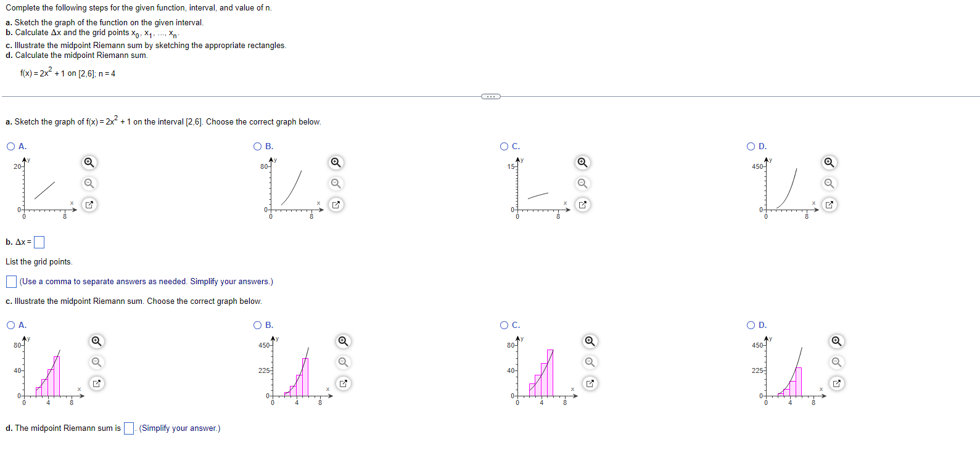Click the zoom-out magnifier beside graph C in part a
The image size is (980, 458).
(582, 183)
